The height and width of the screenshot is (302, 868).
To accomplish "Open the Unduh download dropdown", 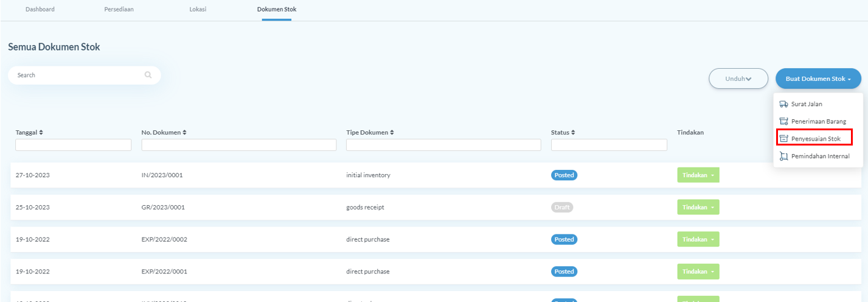I will (738, 79).
